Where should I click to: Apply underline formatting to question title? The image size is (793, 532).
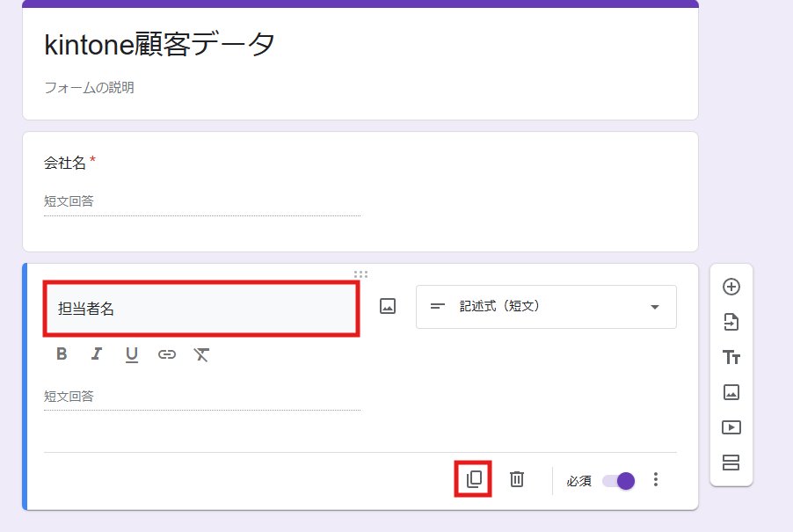tap(132, 354)
